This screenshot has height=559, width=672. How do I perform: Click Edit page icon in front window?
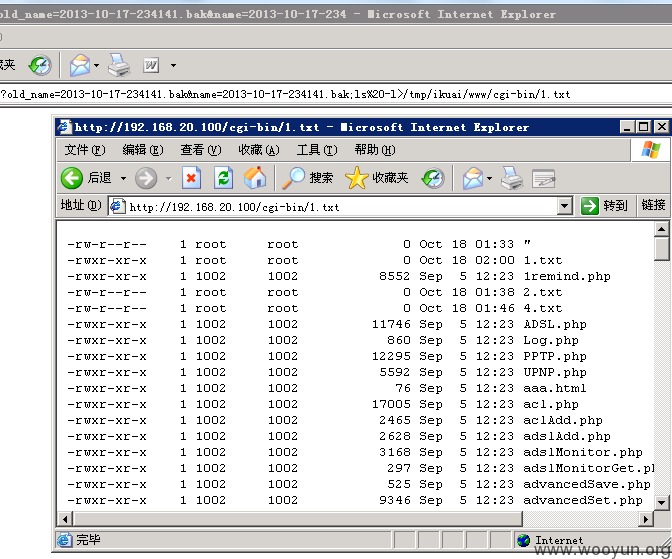click(x=543, y=179)
